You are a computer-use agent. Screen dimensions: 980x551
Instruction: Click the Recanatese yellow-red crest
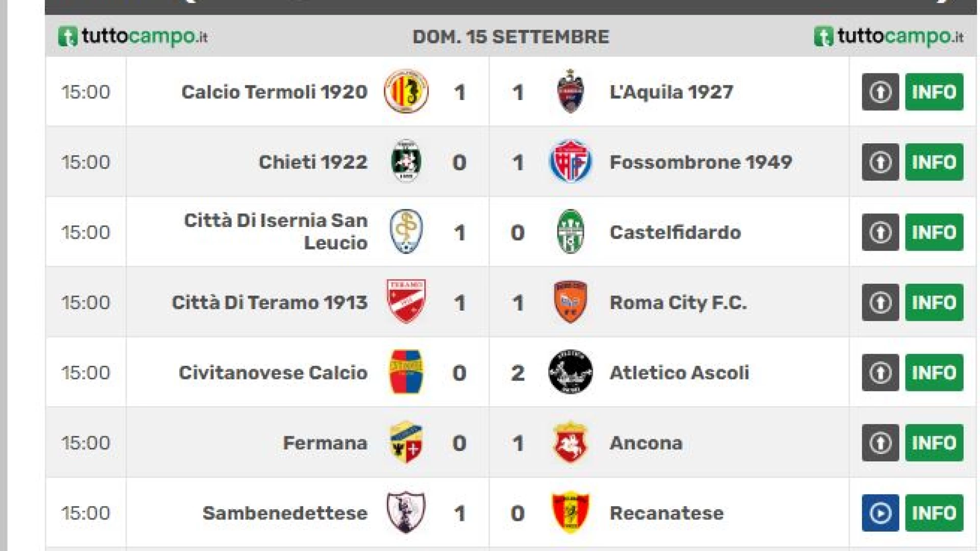pos(570,512)
